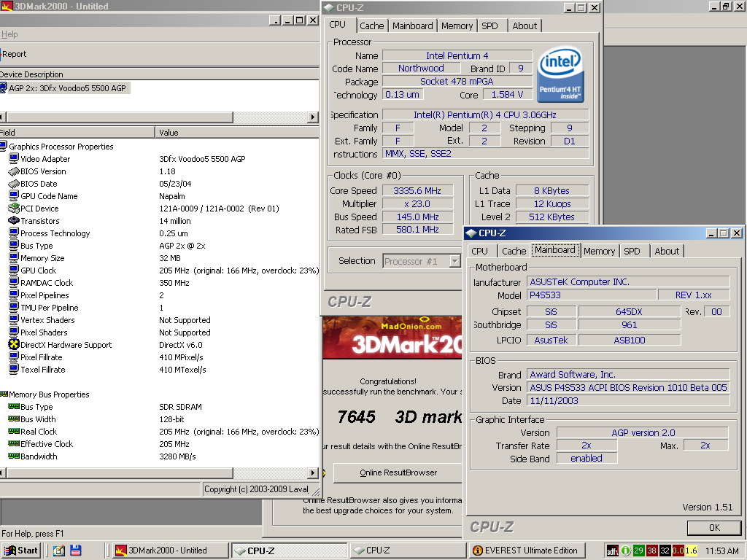This screenshot has width=747, height=560.
Task: Click the GPU Code Name row icon
Action: point(14,195)
